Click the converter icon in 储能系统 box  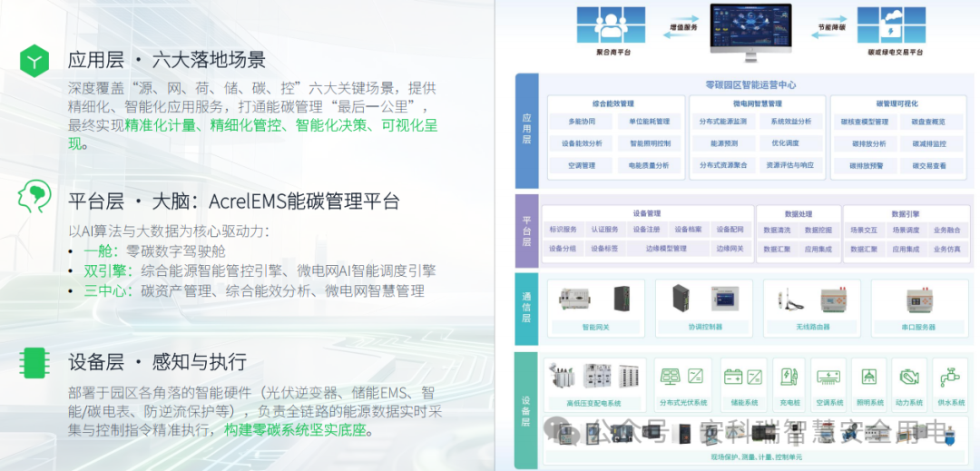pos(754,377)
